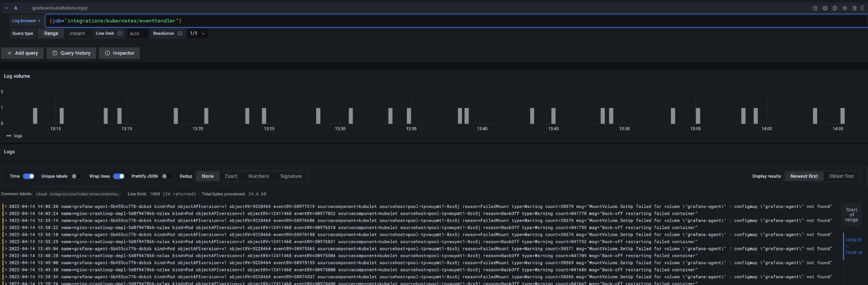
Task: Toggle the Unique labels switch
Action: point(76,176)
